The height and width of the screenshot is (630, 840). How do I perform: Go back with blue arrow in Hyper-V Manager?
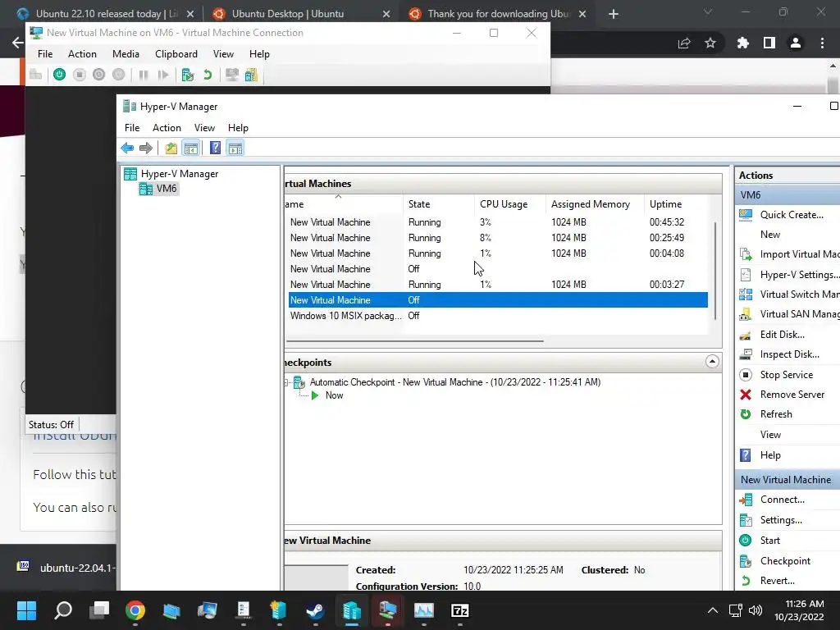click(x=127, y=148)
